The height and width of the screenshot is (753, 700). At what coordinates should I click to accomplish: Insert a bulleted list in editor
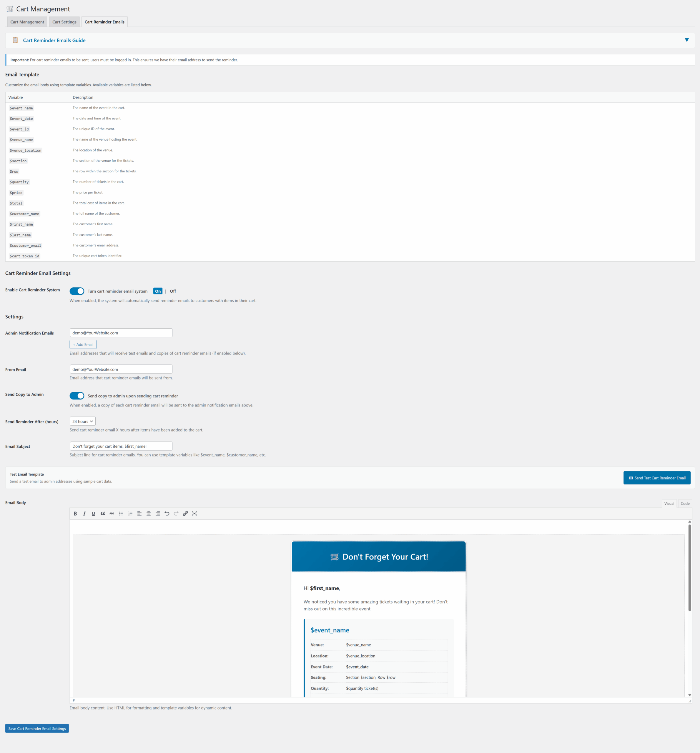tap(121, 513)
